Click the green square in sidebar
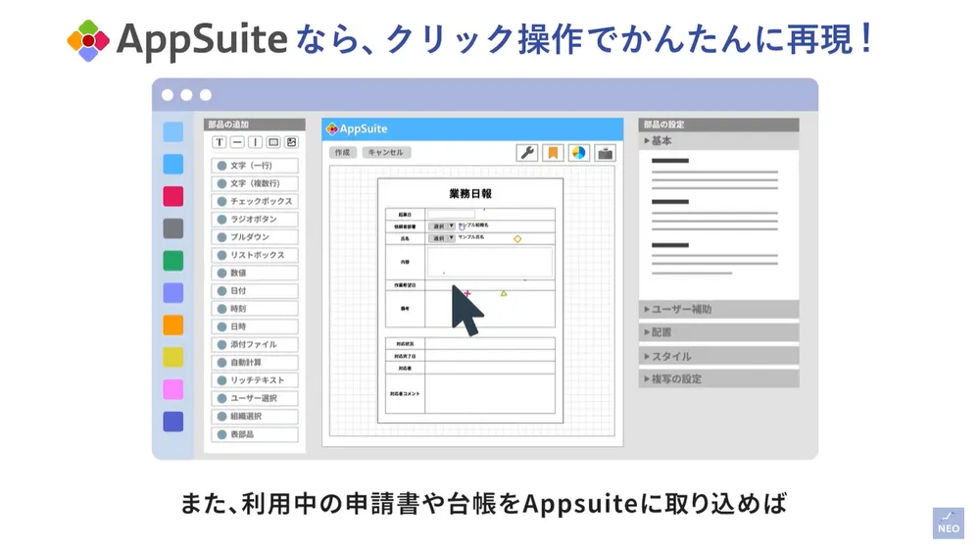This screenshot has width=980, height=550. [173, 261]
